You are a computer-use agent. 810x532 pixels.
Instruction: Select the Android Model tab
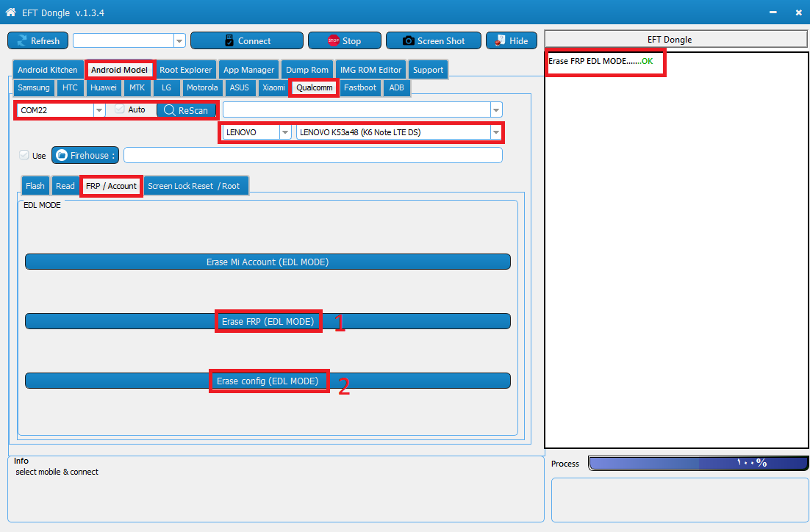click(x=119, y=70)
